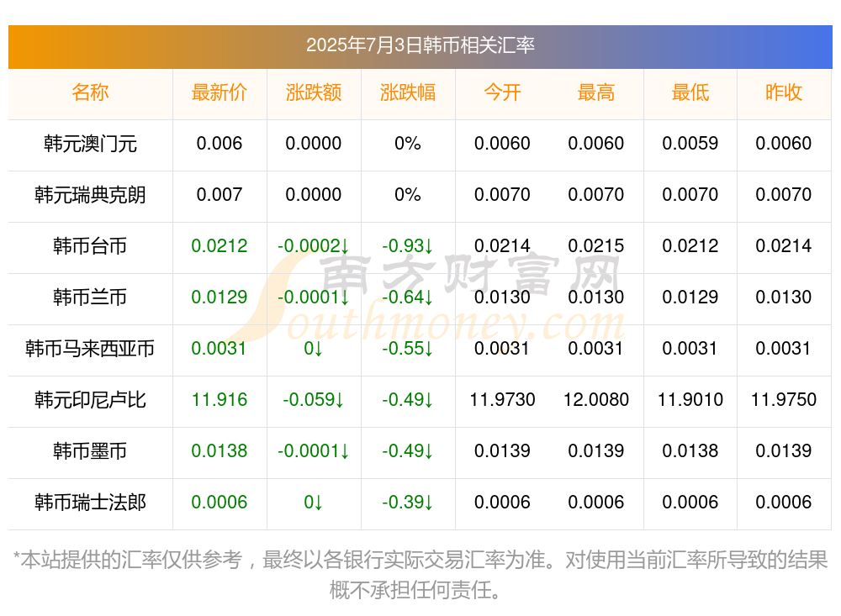
Task: Click latest price 0.007 for 韩元瑞典克朗
Action: click(220, 195)
